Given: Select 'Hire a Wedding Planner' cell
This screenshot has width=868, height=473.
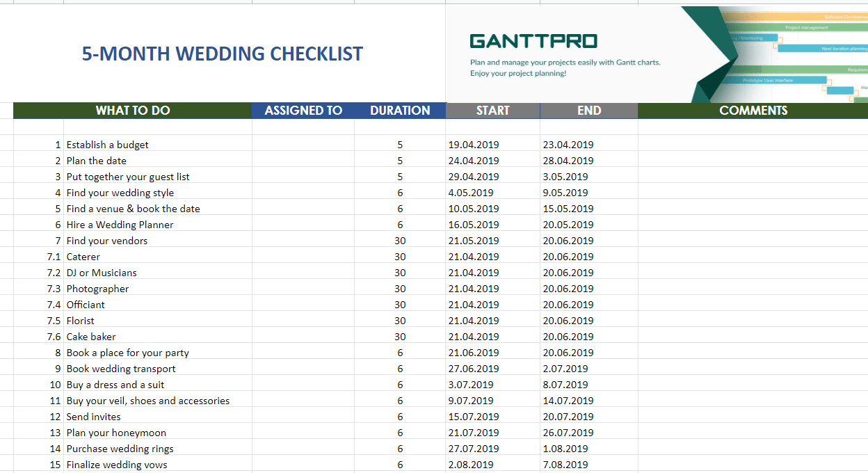Looking at the screenshot, I should tap(158, 225).
